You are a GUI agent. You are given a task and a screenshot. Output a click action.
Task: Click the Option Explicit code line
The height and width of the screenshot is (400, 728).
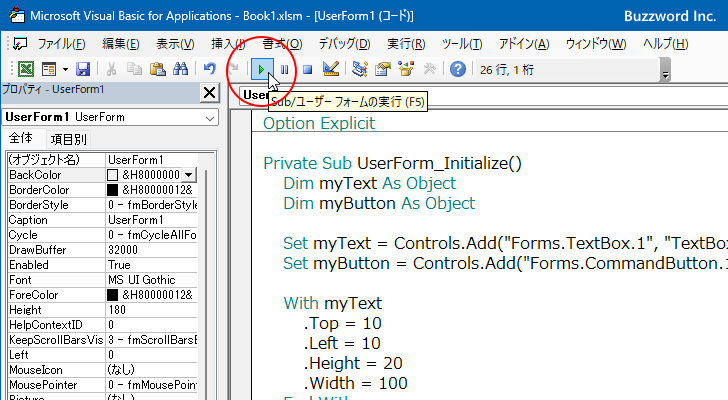coord(319,123)
